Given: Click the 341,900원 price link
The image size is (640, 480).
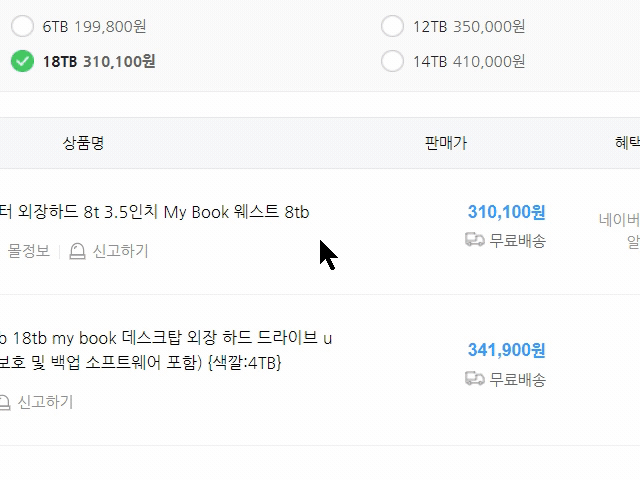Looking at the screenshot, I should [x=506, y=350].
